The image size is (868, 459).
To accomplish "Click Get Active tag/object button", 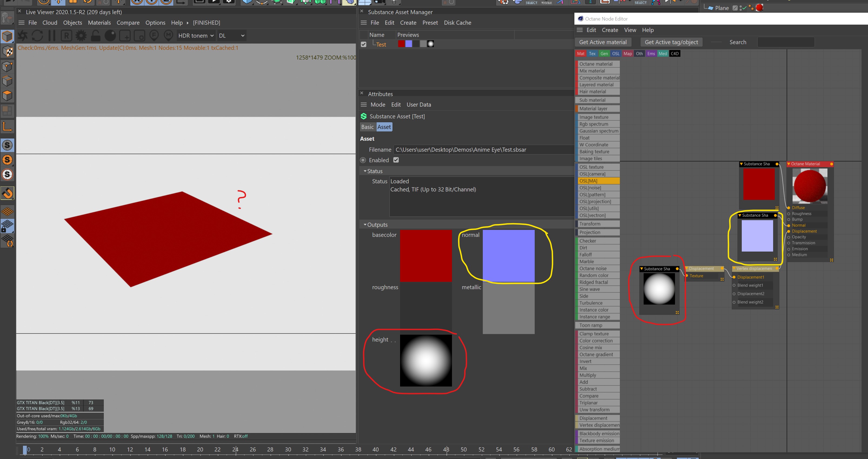I will tap(671, 42).
